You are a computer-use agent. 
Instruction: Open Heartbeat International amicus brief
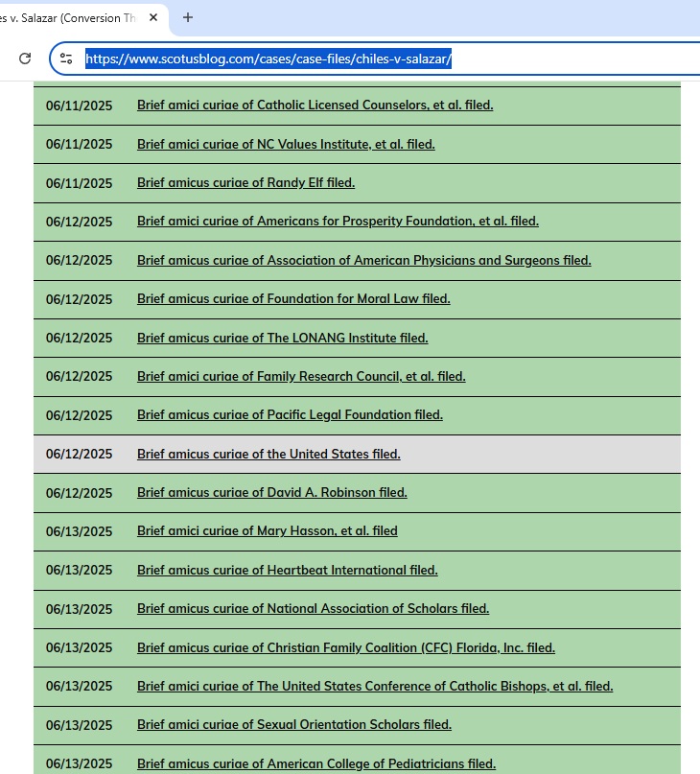tap(287, 570)
